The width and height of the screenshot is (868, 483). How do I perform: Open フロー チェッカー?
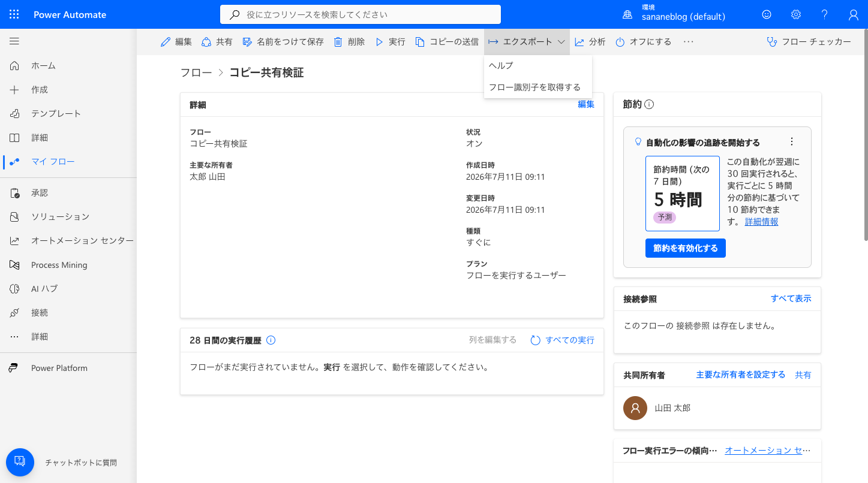[x=809, y=42]
